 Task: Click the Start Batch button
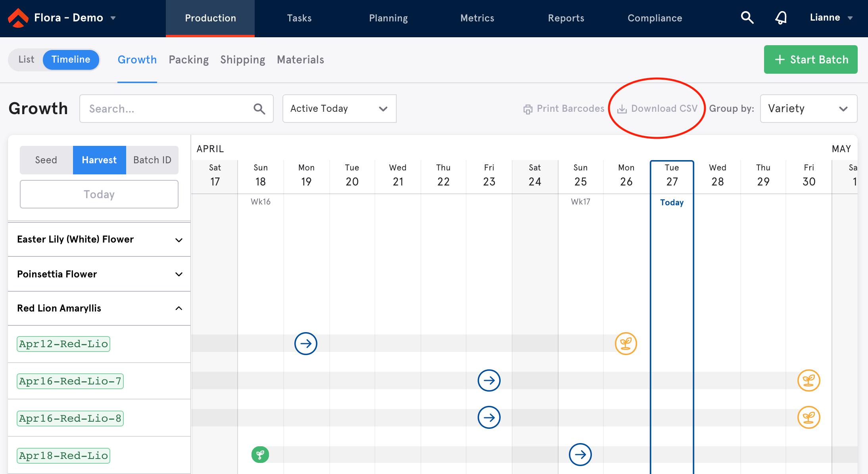click(812, 59)
